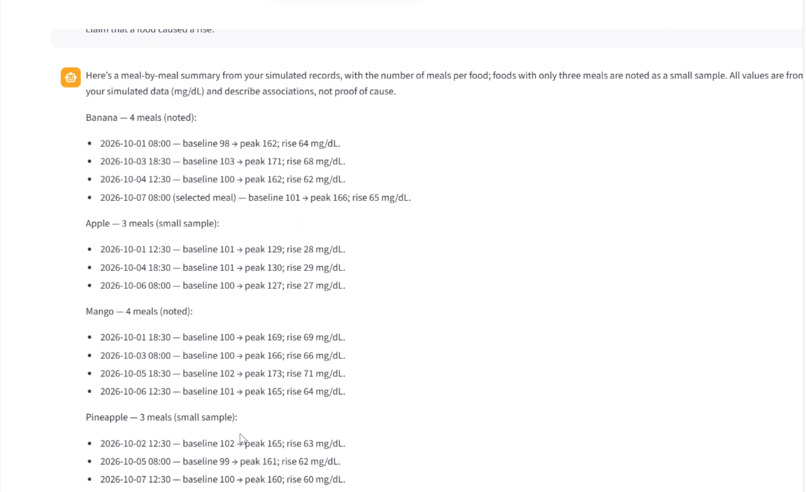
Task: Click the orange assistant bot avatar icon
Action: coord(70,78)
